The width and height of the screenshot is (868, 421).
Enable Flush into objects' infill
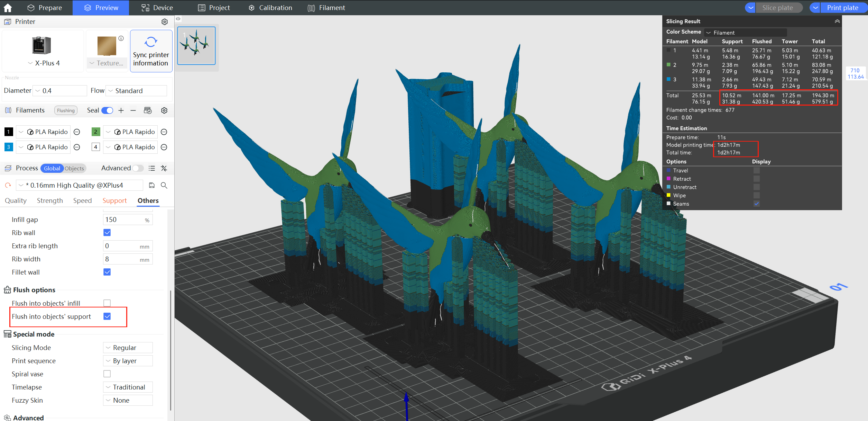tap(107, 303)
